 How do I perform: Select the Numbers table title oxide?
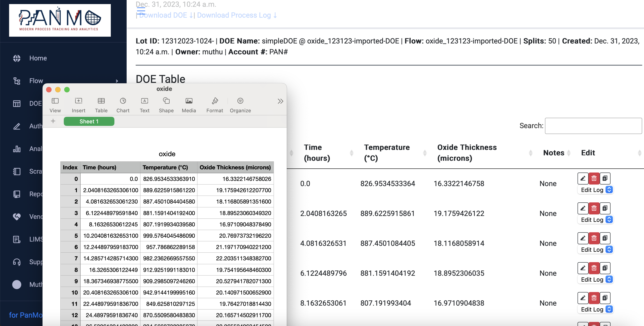click(167, 154)
